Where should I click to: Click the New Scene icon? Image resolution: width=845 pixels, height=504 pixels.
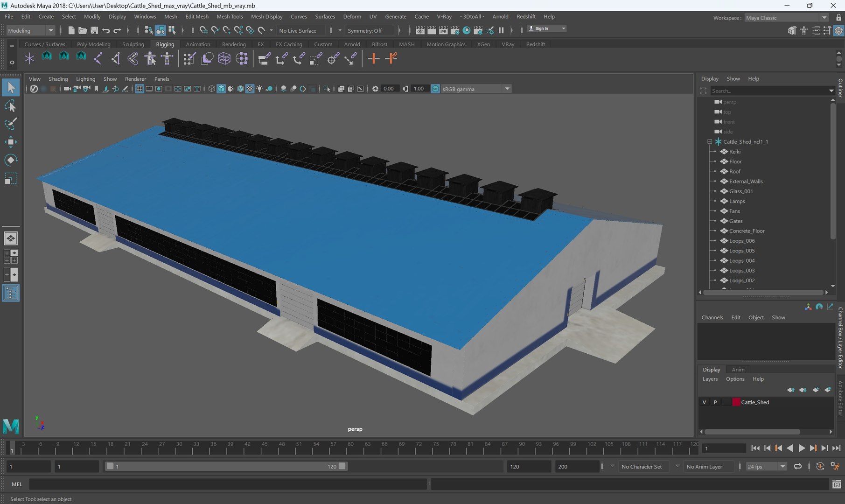[71, 30]
